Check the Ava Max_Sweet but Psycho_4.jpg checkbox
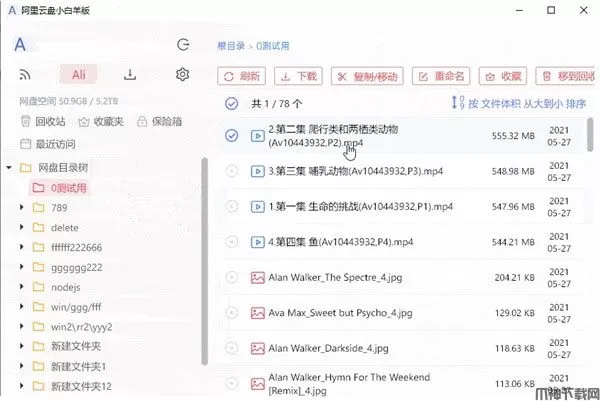 (x=232, y=313)
